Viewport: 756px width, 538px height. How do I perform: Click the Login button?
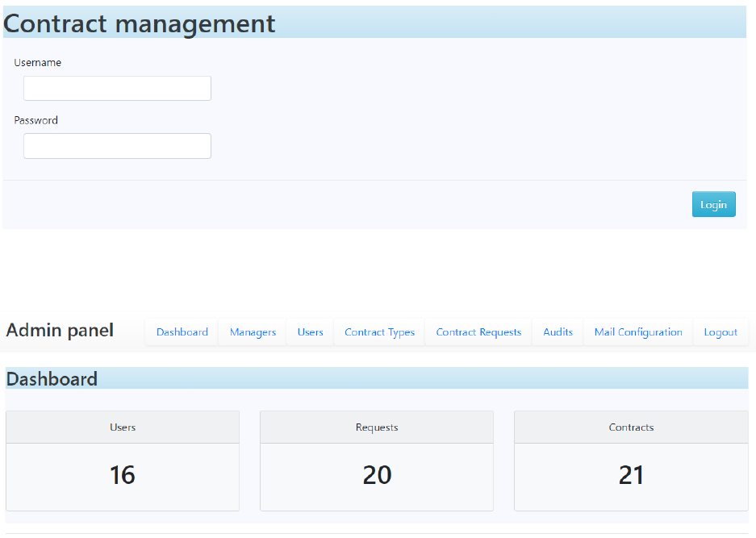point(713,204)
